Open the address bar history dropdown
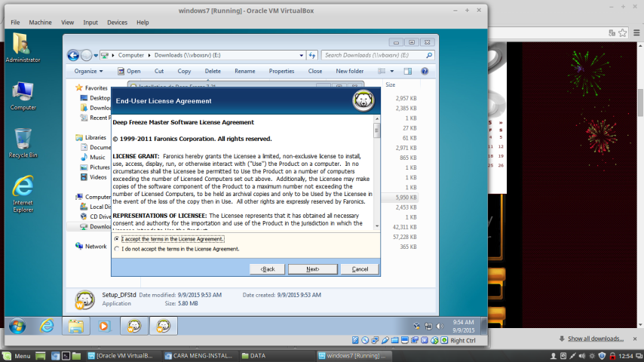The width and height of the screenshot is (644, 362). point(302,56)
